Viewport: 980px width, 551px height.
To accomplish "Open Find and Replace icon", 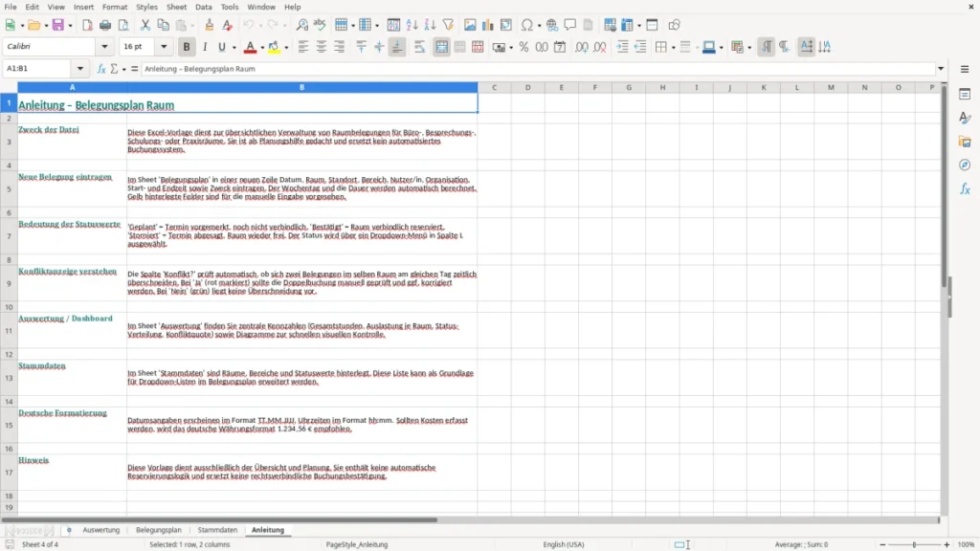I will pyautogui.click(x=301, y=25).
